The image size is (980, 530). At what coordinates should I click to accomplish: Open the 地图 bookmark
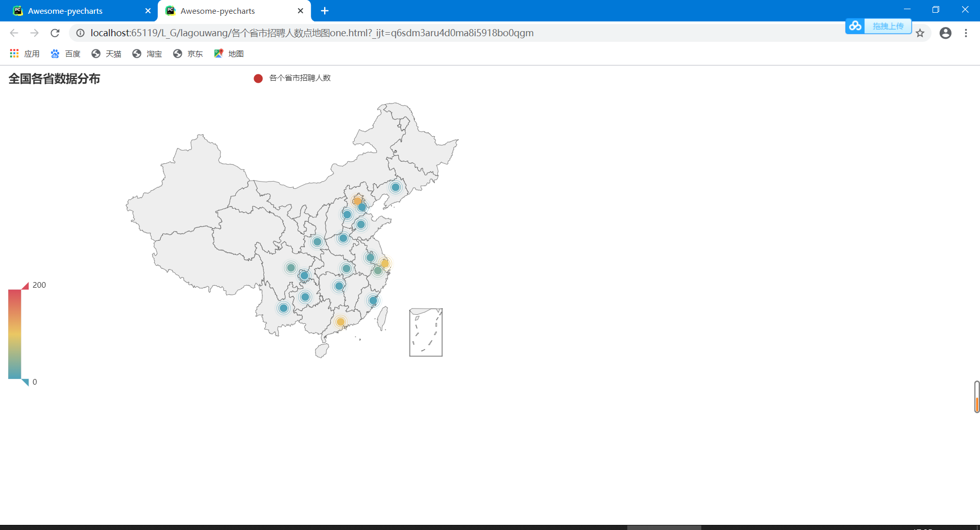(229, 54)
